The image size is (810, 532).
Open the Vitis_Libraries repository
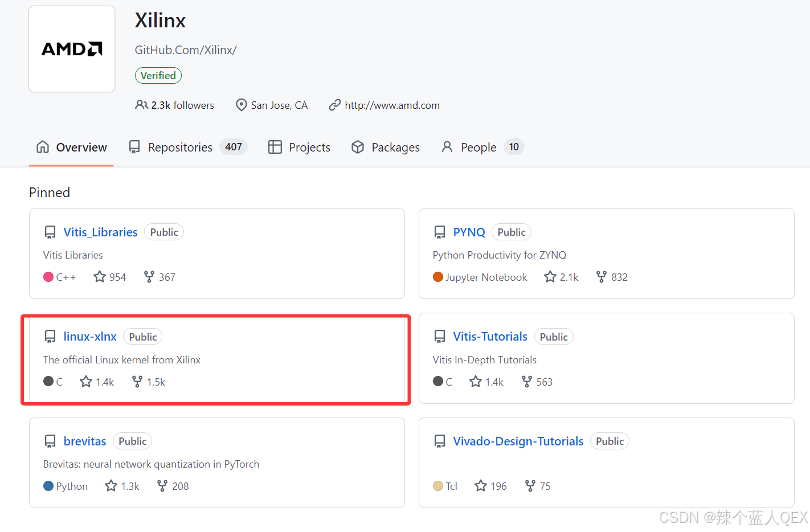(x=100, y=232)
